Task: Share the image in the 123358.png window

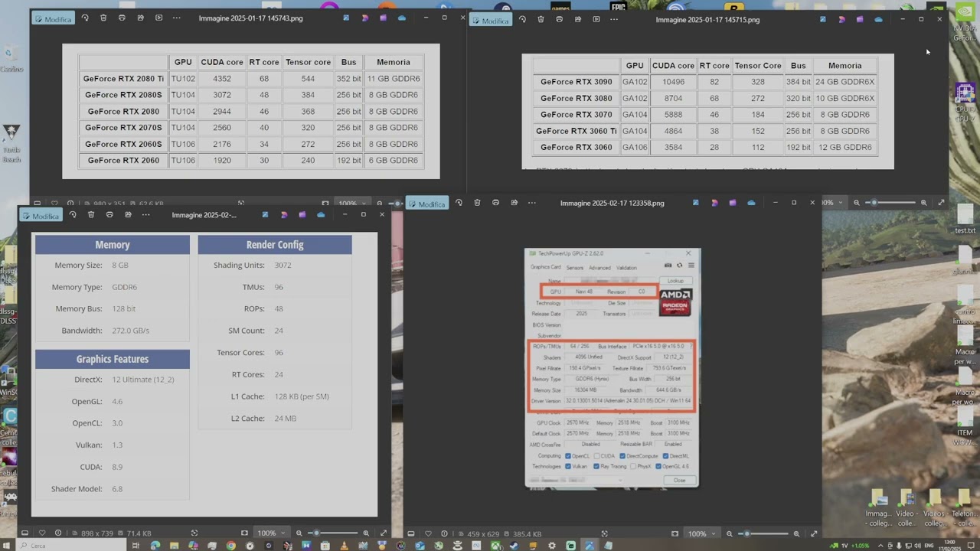Action: [514, 203]
